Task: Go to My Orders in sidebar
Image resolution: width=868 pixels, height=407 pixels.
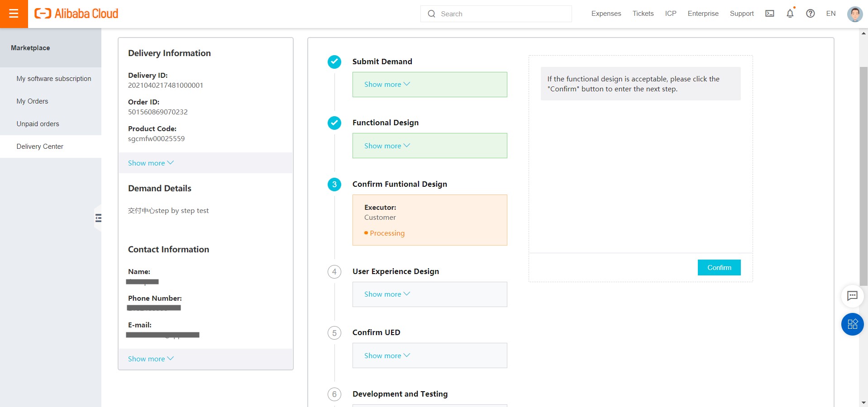Action: pos(32,101)
